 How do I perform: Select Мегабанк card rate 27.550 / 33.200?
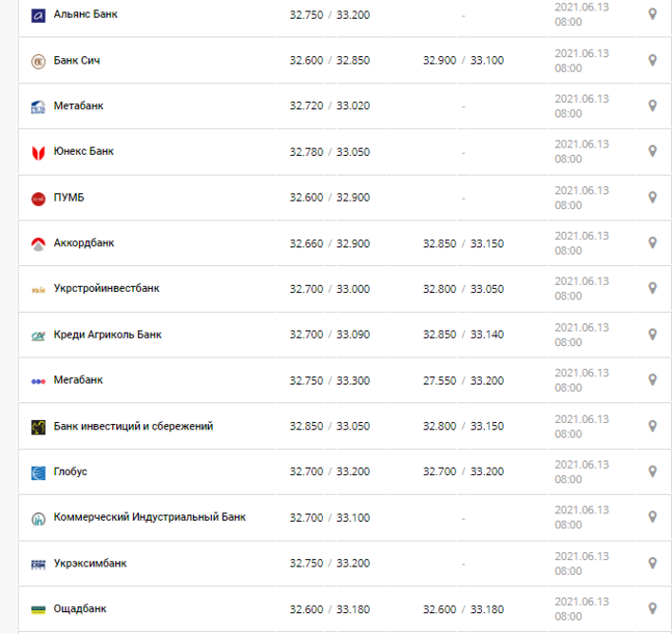[463, 380]
